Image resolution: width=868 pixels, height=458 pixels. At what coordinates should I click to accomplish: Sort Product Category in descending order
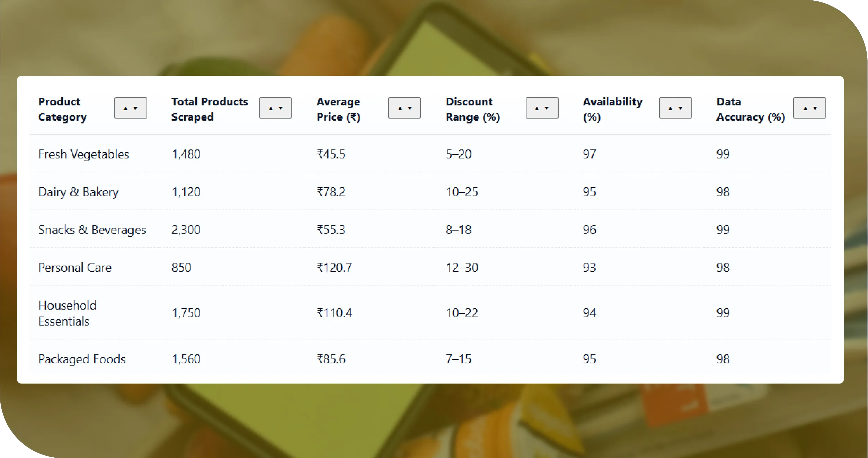coord(136,109)
